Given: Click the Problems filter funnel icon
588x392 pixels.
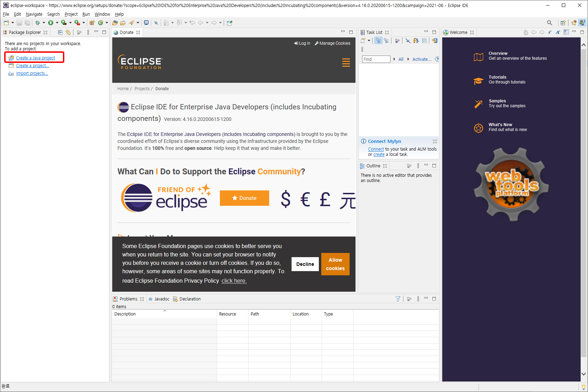Looking at the screenshot, I should [398, 299].
